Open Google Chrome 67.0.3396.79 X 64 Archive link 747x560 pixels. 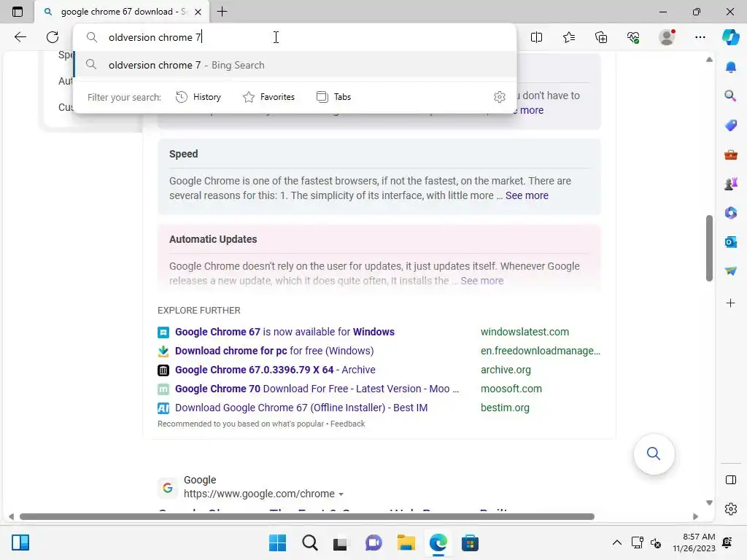pyautogui.click(x=275, y=370)
